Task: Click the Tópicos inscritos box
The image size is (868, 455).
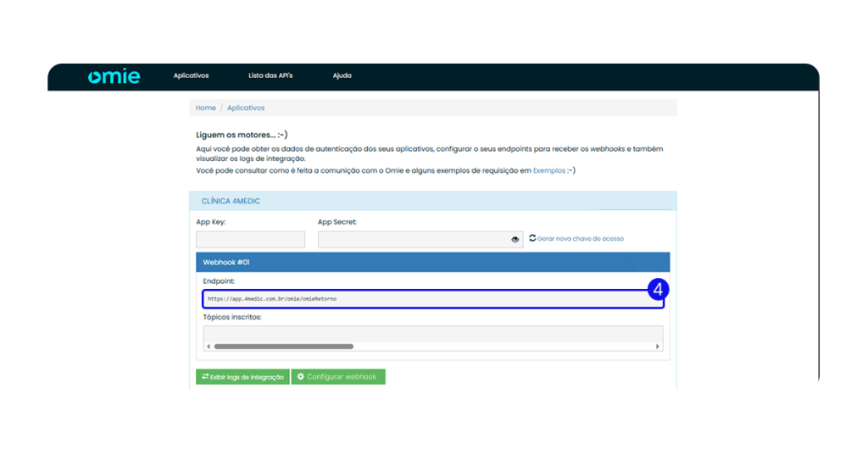Action: click(x=433, y=333)
